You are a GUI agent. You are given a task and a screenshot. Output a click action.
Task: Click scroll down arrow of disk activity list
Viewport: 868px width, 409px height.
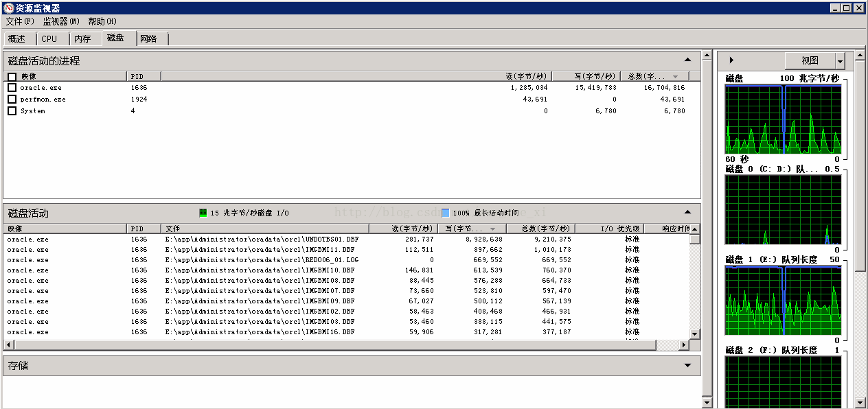[x=695, y=334]
